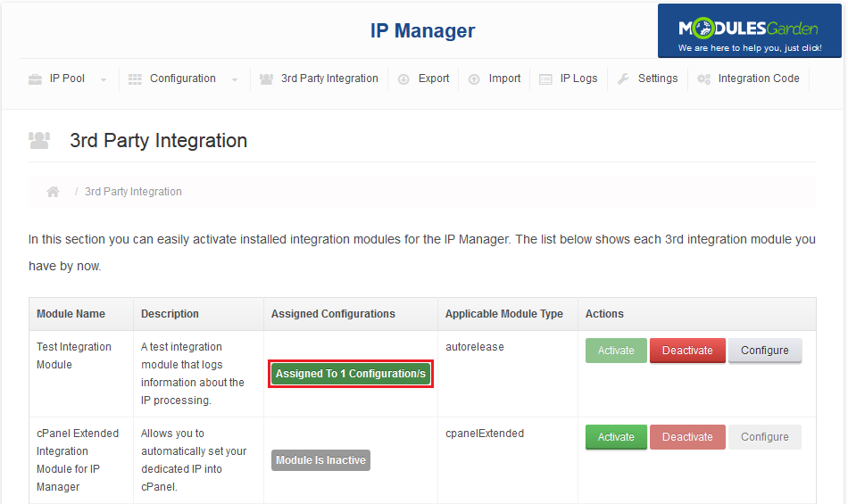Open the Settings menu item

[658, 78]
